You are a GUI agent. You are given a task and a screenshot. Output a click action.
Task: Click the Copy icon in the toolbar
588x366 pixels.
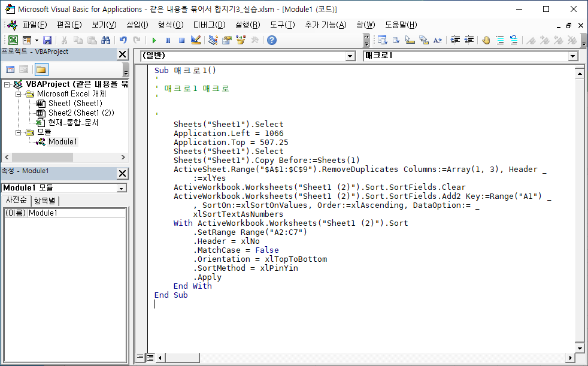78,40
